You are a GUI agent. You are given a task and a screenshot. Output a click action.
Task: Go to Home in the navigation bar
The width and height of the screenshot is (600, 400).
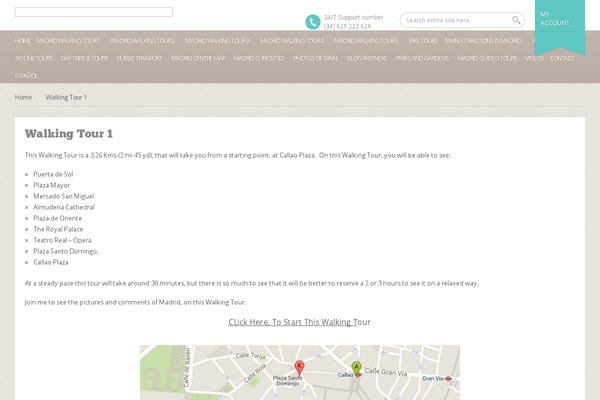tap(23, 41)
